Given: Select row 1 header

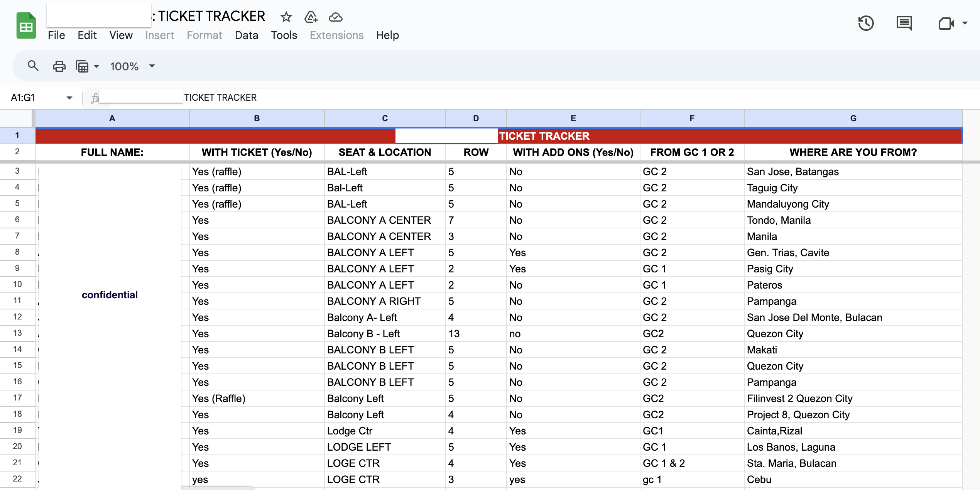Looking at the screenshot, I should [17, 135].
